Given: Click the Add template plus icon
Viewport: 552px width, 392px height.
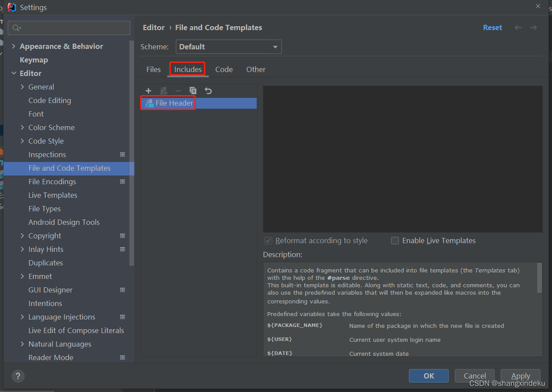Looking at the screenshot, I should [x=148, y=91].
